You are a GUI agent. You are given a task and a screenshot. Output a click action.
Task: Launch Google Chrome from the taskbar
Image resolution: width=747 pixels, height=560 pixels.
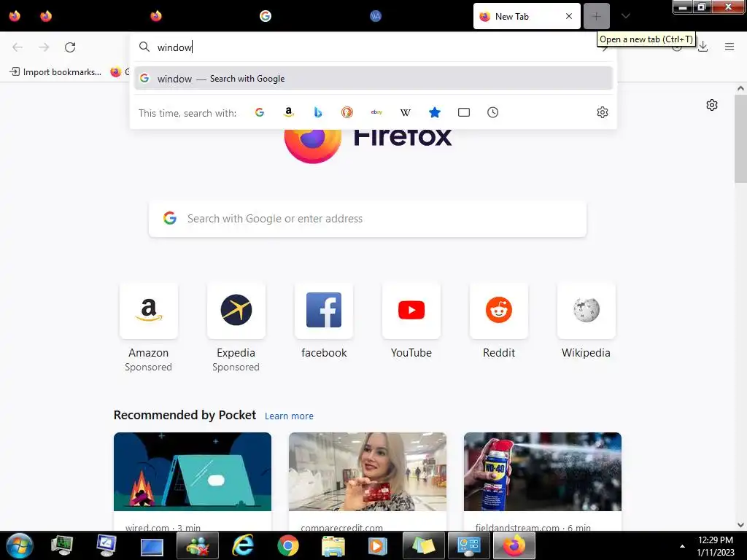tap(287, 545)
